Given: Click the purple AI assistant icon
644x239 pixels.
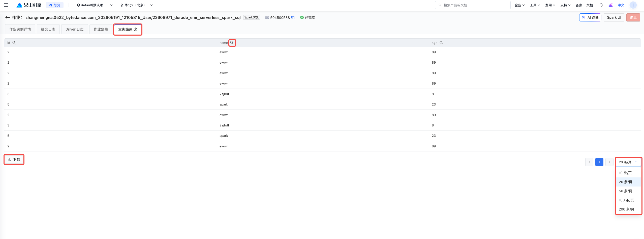Looking at the screenshot, I should coord(610,5).
